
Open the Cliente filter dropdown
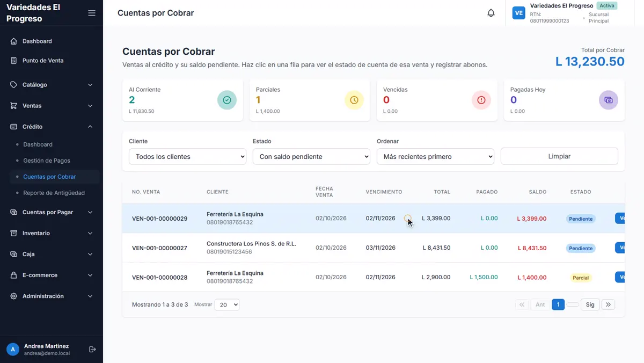(x=187, y=156)
